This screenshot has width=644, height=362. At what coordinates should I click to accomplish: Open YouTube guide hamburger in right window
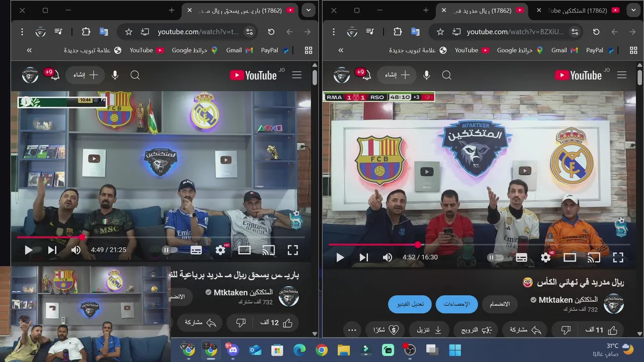pyautogui.click(x=622, y=75)
